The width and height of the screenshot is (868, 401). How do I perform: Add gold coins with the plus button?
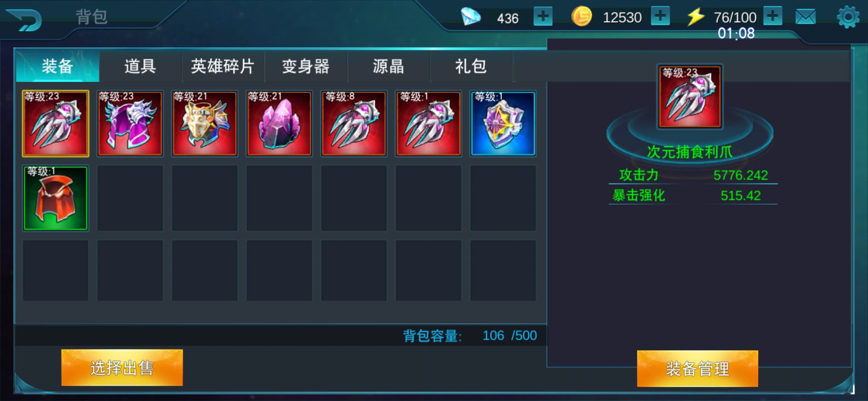pos(660,16)
